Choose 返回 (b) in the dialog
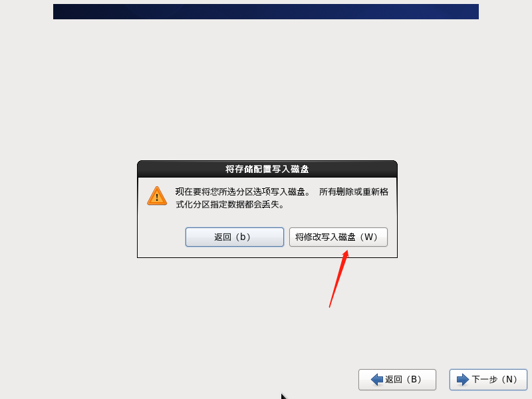The image size is (532, 399). click(x=235, y=237)
